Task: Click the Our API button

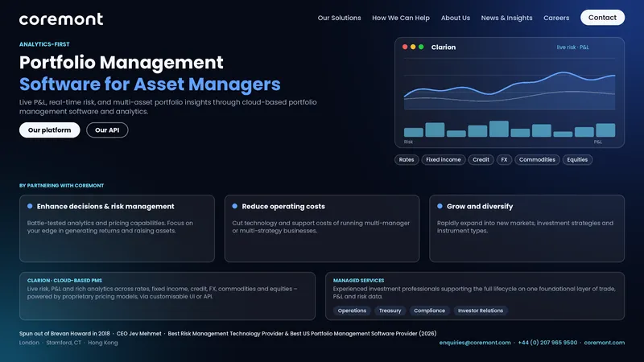Action: click(107, 130)
